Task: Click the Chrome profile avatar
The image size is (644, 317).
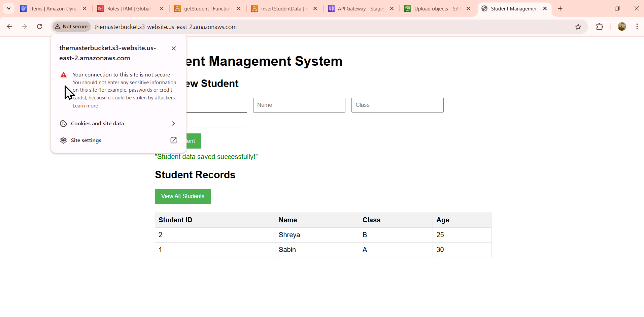Action: click(622, 27)
